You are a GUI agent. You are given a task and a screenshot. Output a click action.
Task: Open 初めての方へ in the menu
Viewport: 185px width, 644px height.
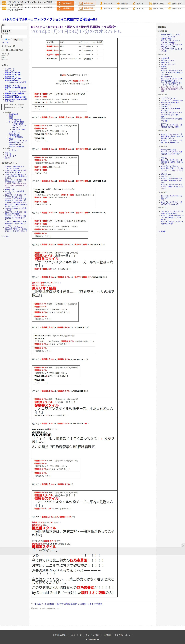click(10, 71)
